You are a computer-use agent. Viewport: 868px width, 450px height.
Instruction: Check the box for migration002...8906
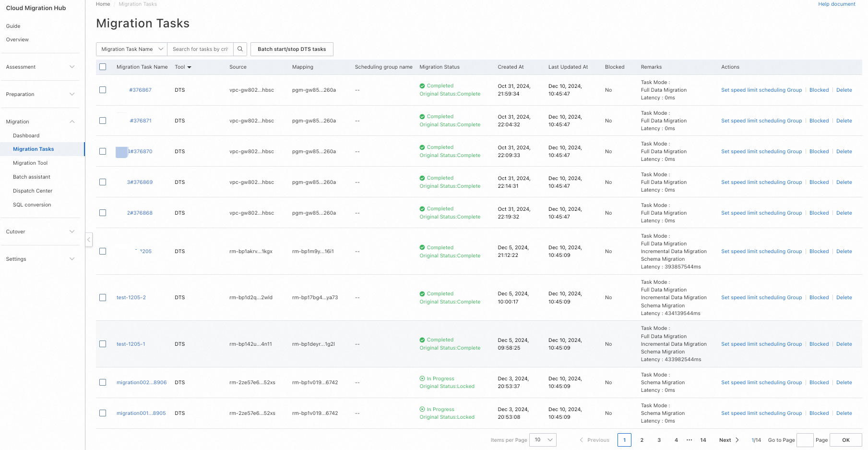[x=103, y=382]
